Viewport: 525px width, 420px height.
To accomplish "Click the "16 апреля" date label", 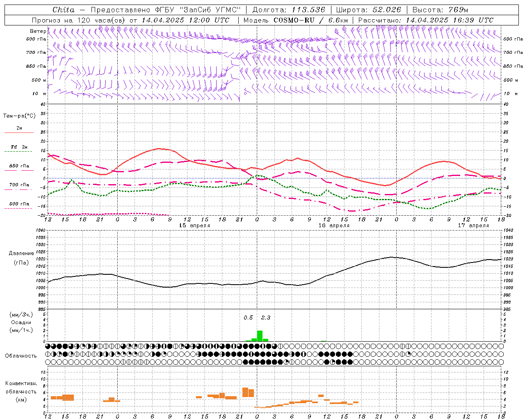I will pyautogui.click(x=334, y=226).
